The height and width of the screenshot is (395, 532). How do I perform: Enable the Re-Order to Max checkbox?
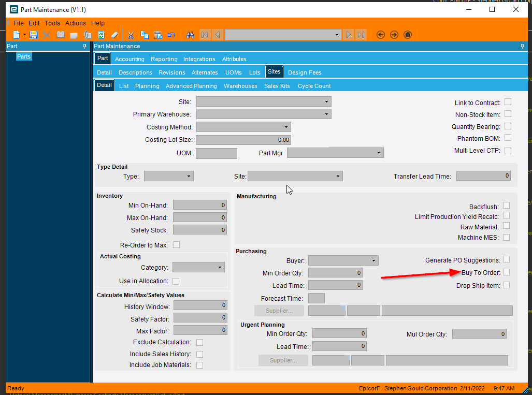pyautogui.click(x=177, y=245)
